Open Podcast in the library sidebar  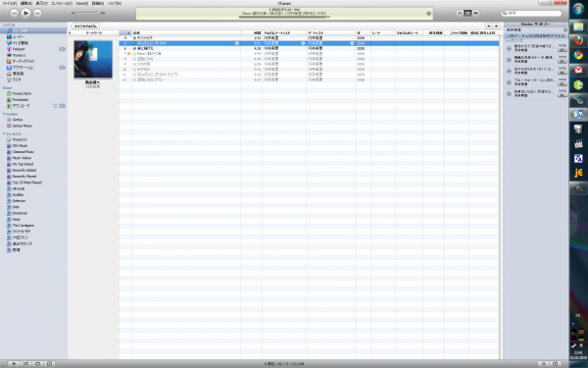[19, 49]
